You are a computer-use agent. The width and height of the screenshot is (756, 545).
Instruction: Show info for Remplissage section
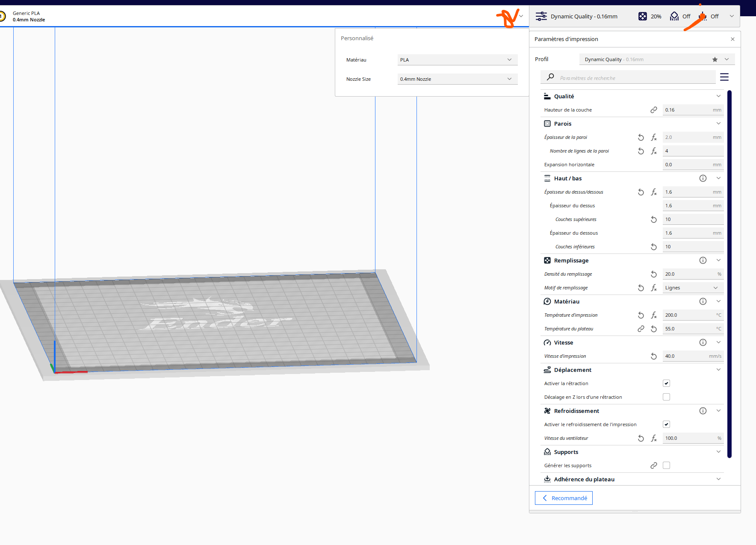pyautogui.click(x=703, y=260)
